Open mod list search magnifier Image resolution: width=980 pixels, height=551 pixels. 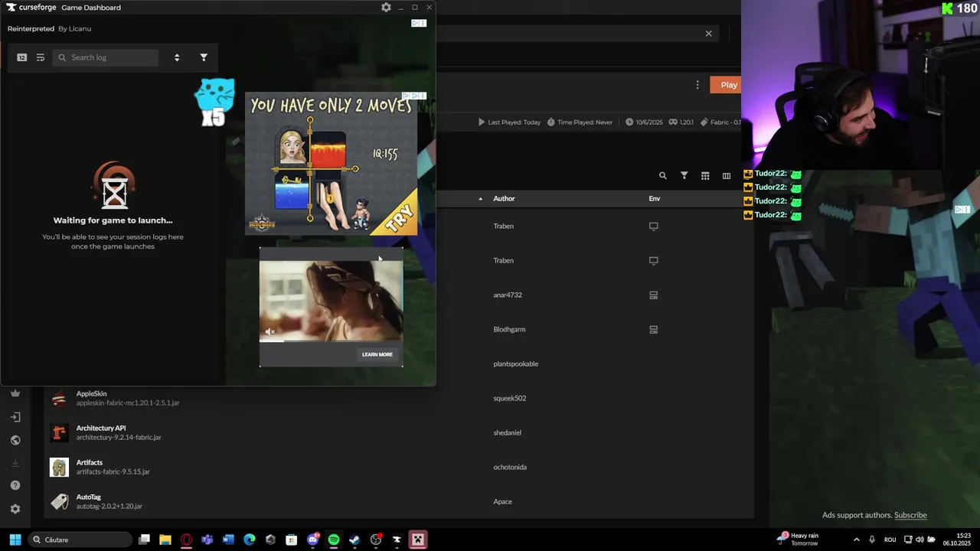coord(663,176)
